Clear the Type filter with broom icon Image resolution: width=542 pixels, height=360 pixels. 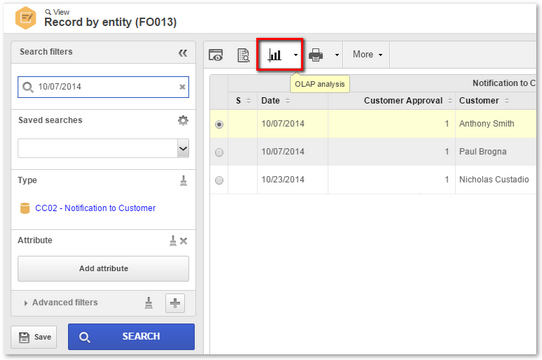(x=184, y=181)
